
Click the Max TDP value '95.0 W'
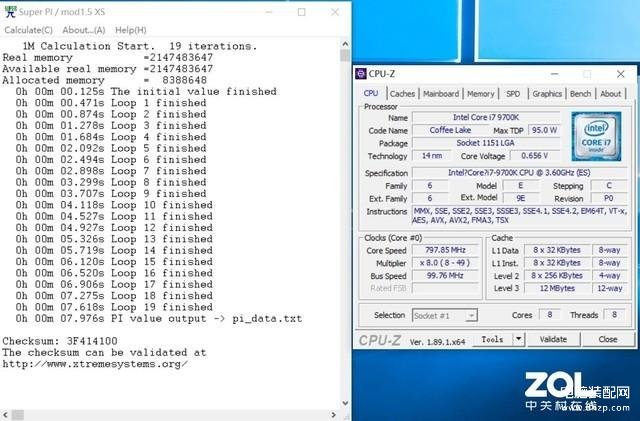point(544,130)
